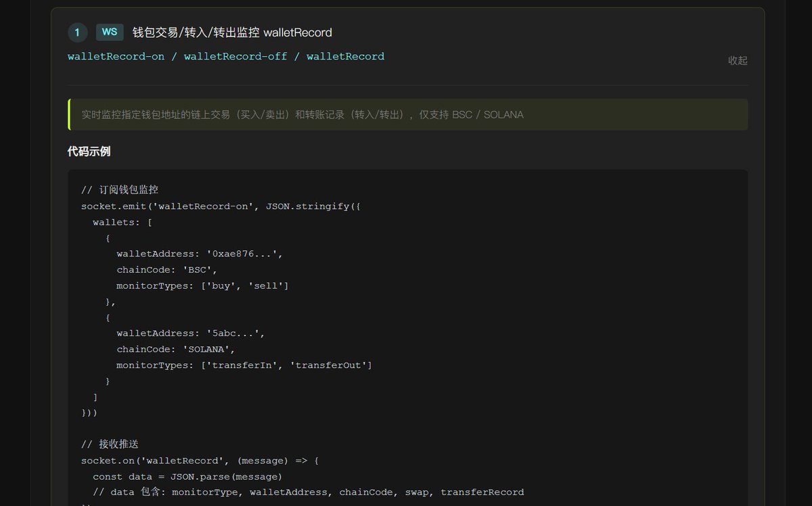This screenshot has height=506, width=812.
Task: Click chainCode: 'BSC' line
Action: [167, 270]
